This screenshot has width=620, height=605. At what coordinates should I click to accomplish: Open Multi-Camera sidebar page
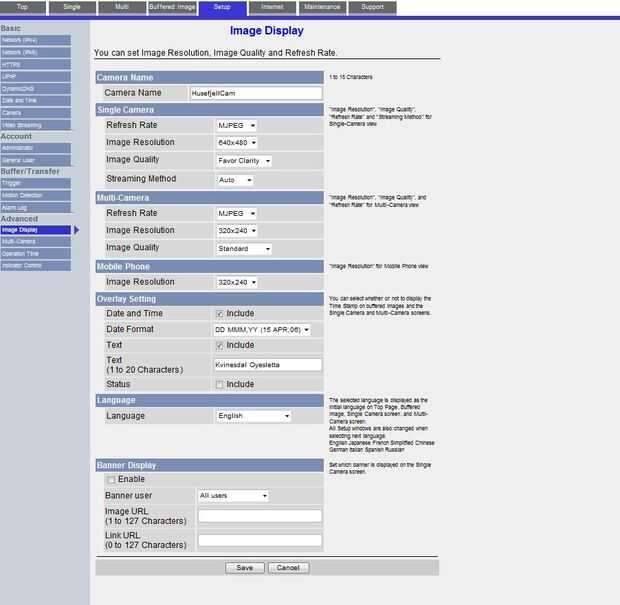tap(36, 242)
